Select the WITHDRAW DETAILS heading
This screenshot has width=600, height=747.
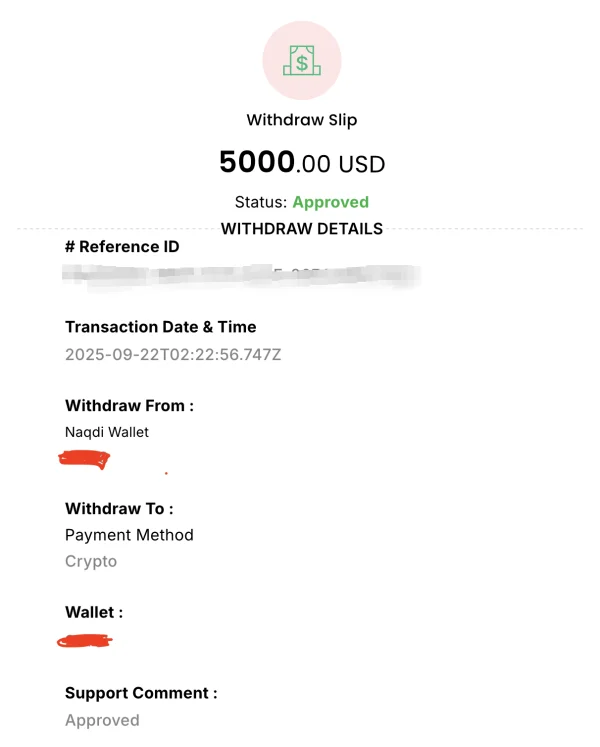point(301,229)
